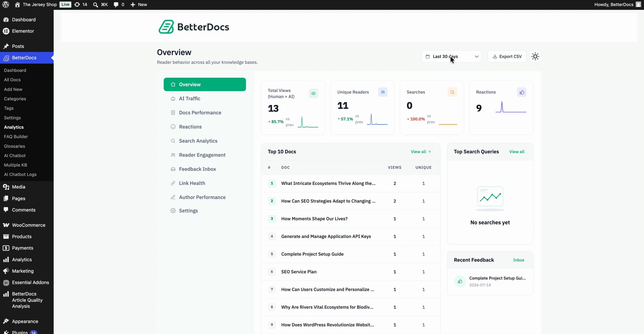
Task: Click the Searches magnifier icon
Action: click(x=452, y=92)
